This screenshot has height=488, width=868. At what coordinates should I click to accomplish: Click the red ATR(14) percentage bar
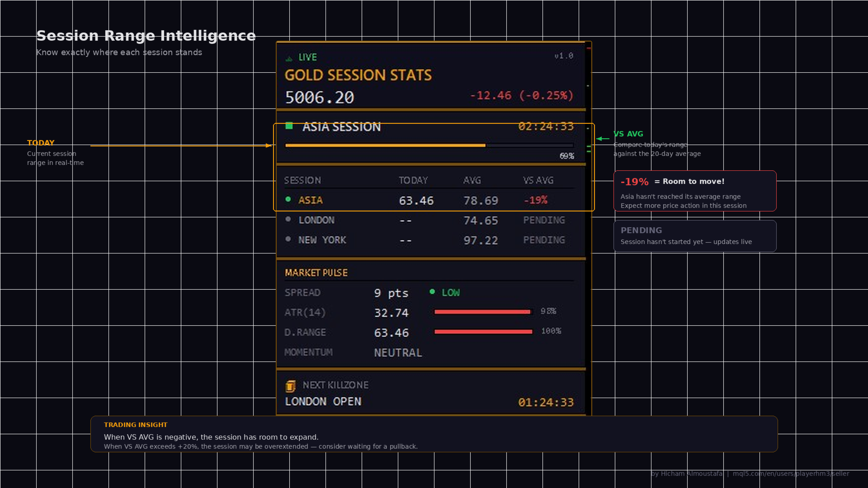pos(482,312)
